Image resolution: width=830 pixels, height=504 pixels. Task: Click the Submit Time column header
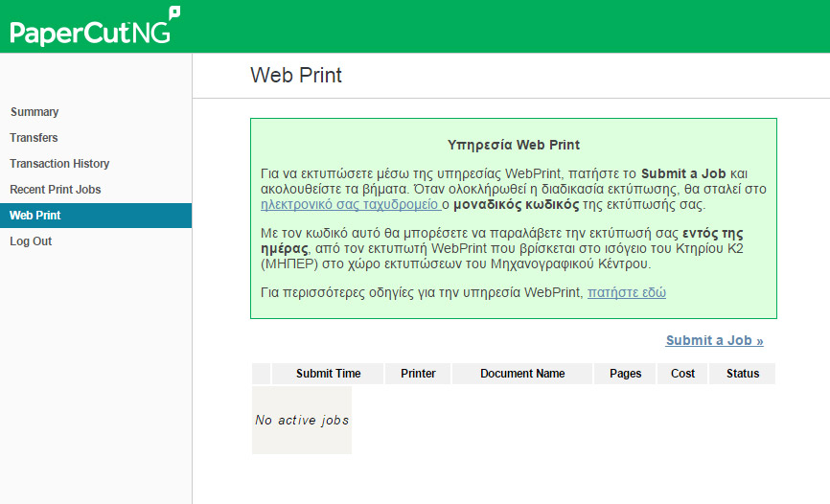coord(328,374)
